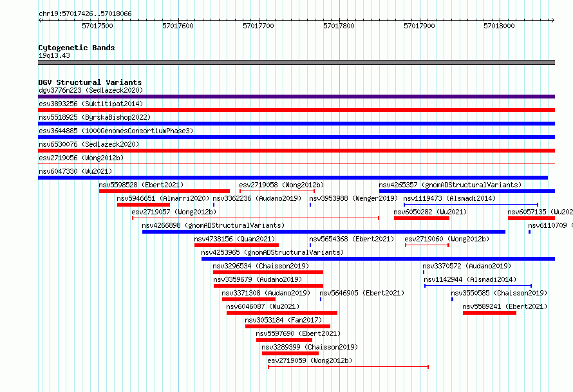The width and height of the screenshot is (573, 392).
Task: Open nsv6046087 (Wu2021) label
Action: pyautogui.click(x=263, y=306)
